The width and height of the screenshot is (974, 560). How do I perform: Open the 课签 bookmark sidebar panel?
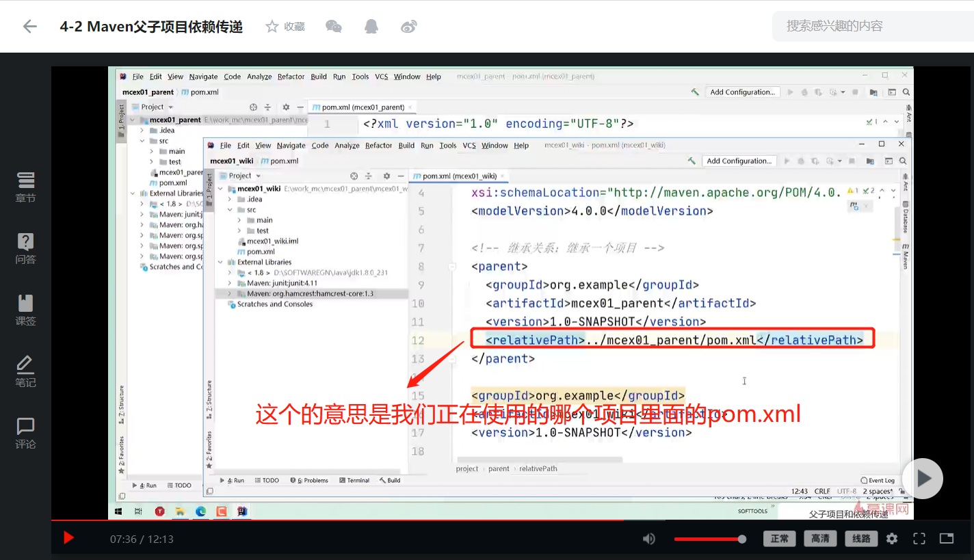(25, 310)
